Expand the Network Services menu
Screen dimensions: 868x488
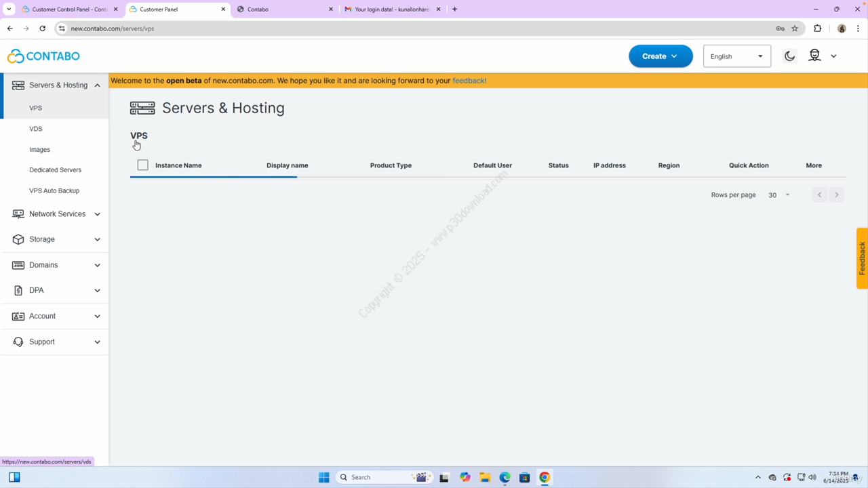[x=56, y=214]
